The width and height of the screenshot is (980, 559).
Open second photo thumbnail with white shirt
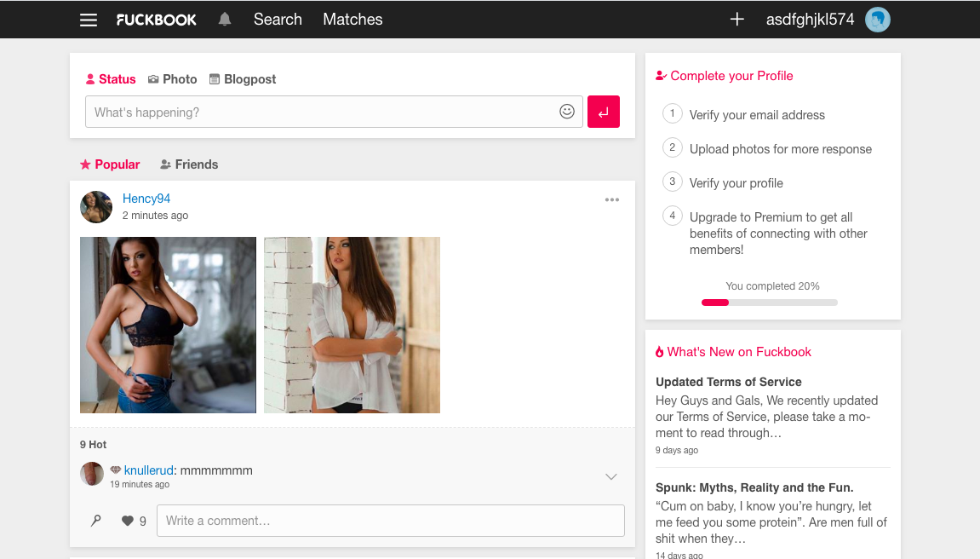point(352,326)
